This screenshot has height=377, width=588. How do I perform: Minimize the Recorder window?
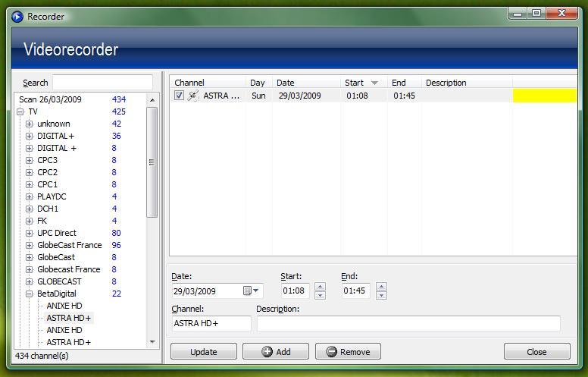click(518, 13)
